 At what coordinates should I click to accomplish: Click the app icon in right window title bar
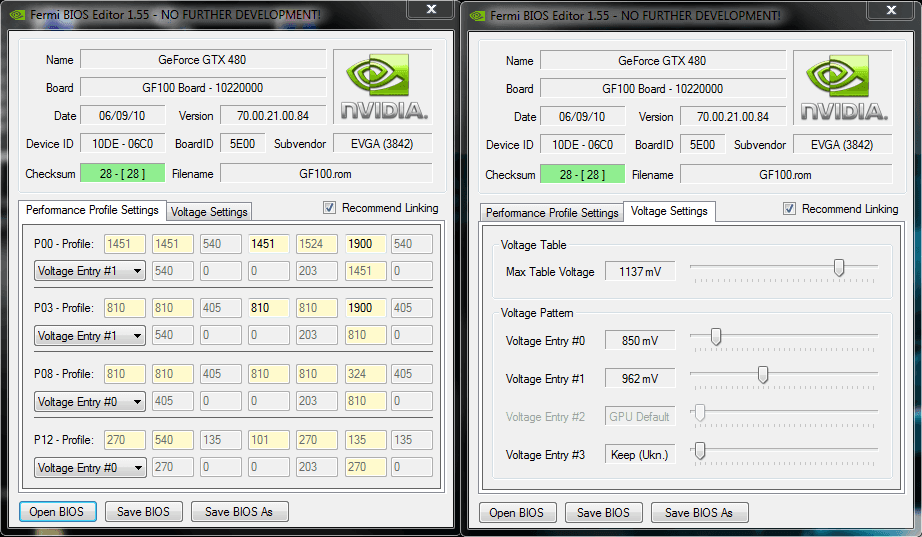point(477,15)
